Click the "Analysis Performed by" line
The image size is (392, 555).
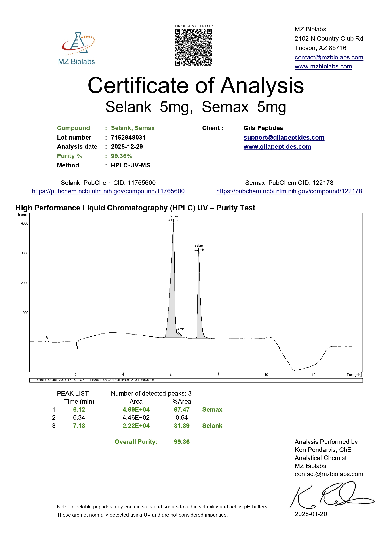(x=326, y=442)
